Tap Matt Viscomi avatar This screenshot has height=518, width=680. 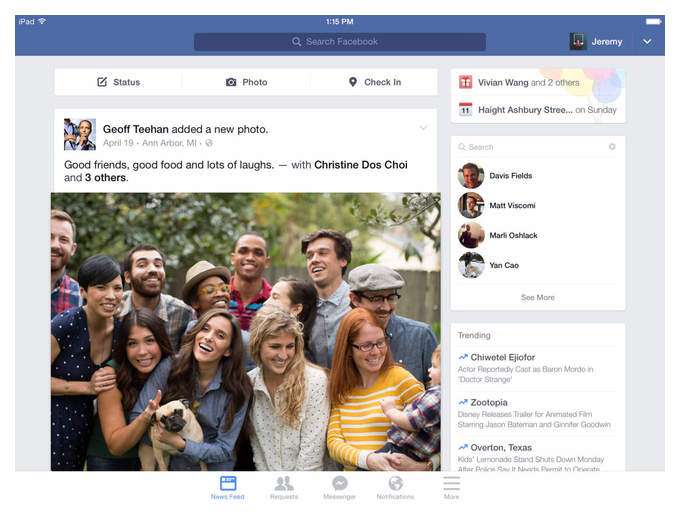pyautogui.click(x=471, y=205)
